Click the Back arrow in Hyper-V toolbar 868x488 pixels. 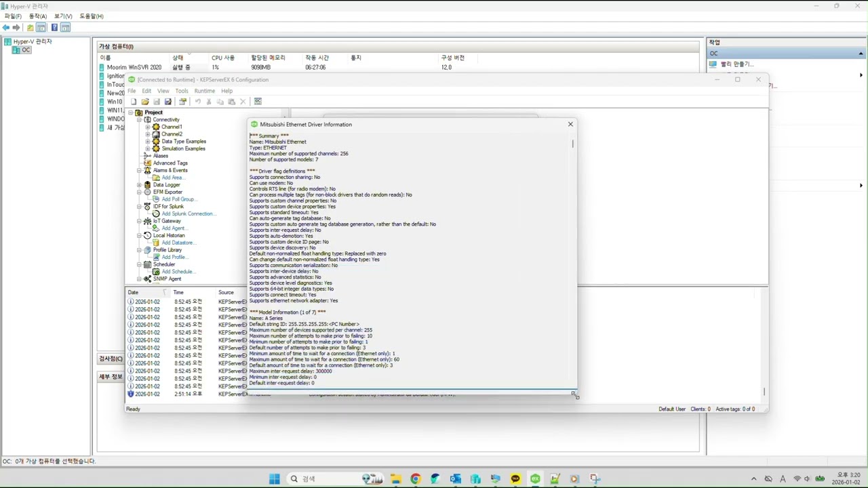[x=6, y=28]
